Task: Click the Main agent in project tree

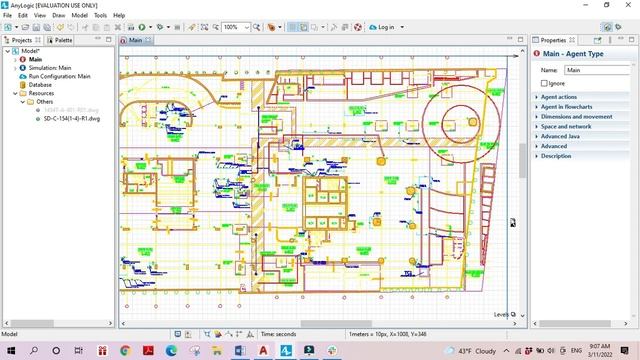Action: (x=35, y=60)
